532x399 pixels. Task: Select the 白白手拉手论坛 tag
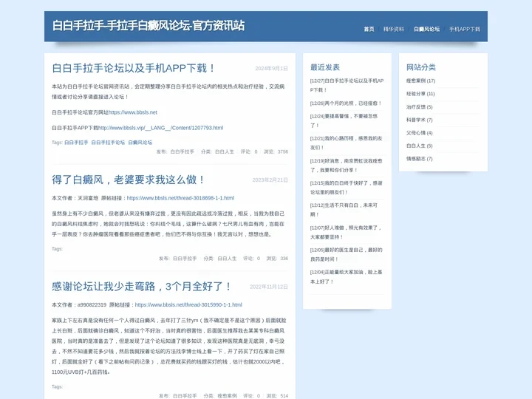pyautogui.click(x=108, y=143)
